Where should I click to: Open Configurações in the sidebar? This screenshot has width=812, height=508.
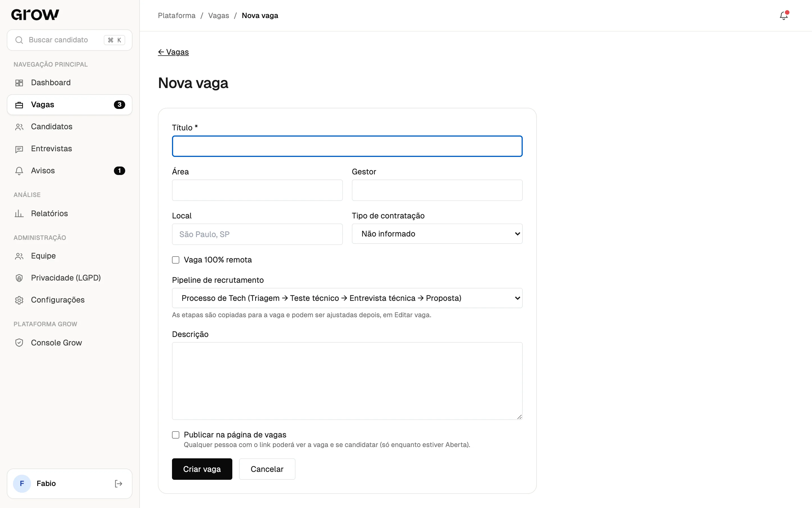[69, 300]
